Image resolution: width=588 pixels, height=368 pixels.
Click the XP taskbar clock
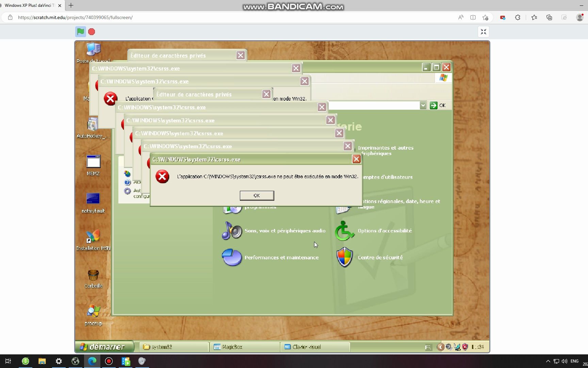click(x=478, y=347)
